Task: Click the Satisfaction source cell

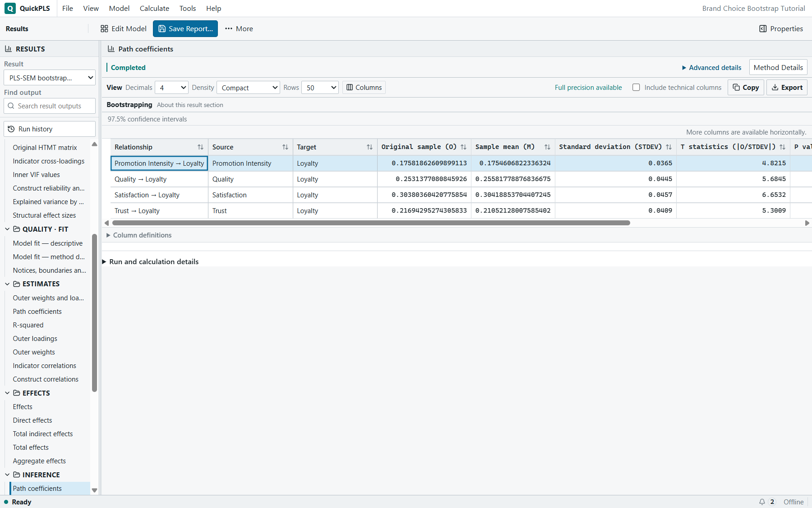Action: click(250, 195)
